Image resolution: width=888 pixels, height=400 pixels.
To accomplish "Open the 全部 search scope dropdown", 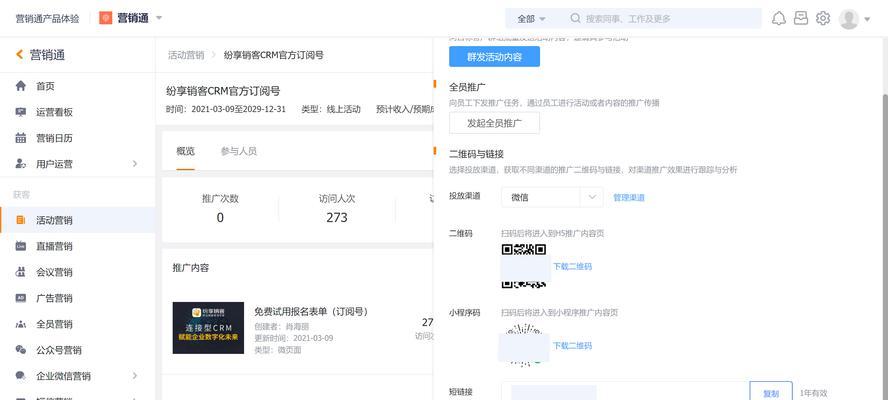I will [531, 19].
